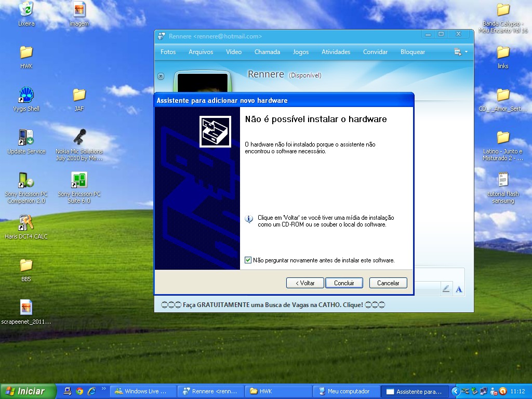Open the Iniciar start menu
Image resolution: width=532 pixels, height=399 pixels.
[x=28, y=391]
